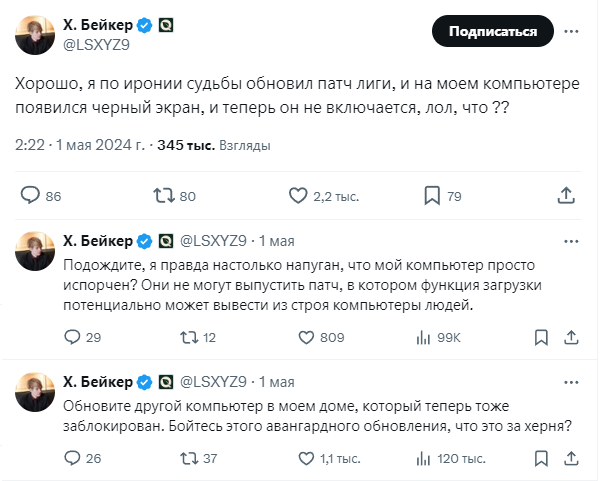The image size is (605, 481).
Task: Retweet the tweet with 12 reposts
Action: (186, 338)
